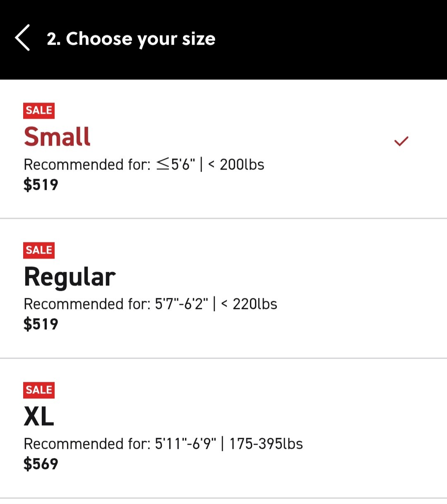Select the Small size option
This screenshot has height=504, width=447.
click(57, 137)
